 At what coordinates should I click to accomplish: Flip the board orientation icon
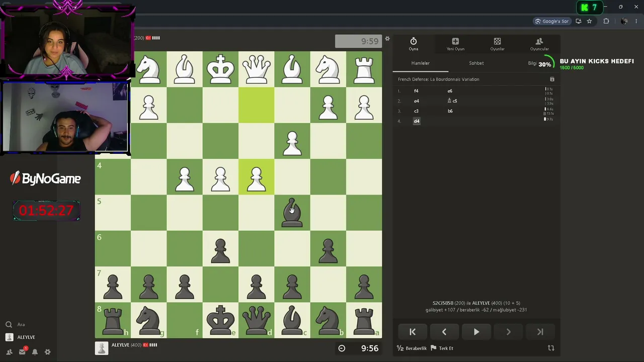(x=551, y=348)
